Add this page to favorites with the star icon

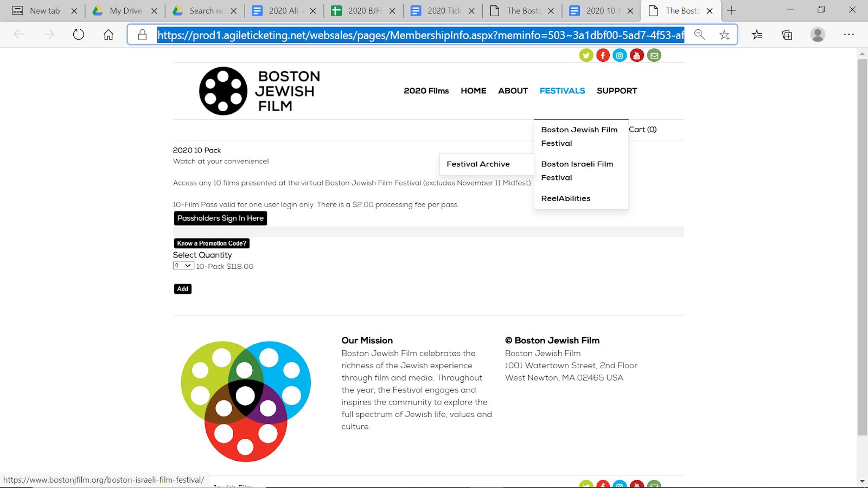724,35
